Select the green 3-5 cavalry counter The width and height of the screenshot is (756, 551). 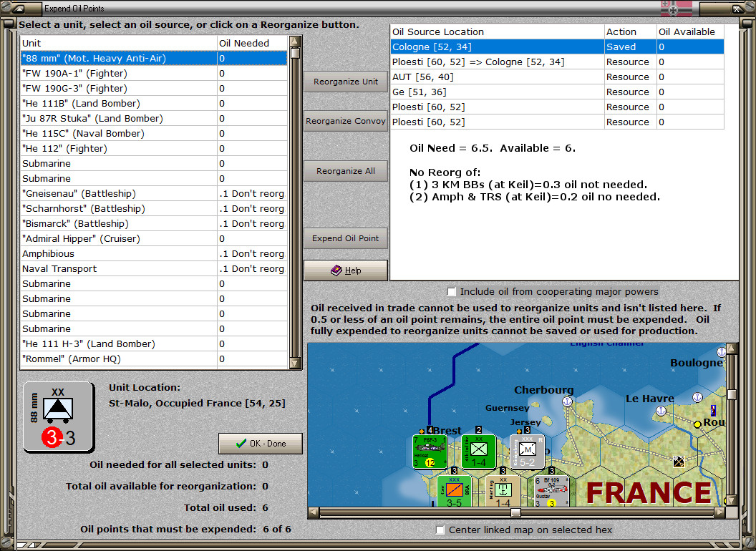pos(454,491)
